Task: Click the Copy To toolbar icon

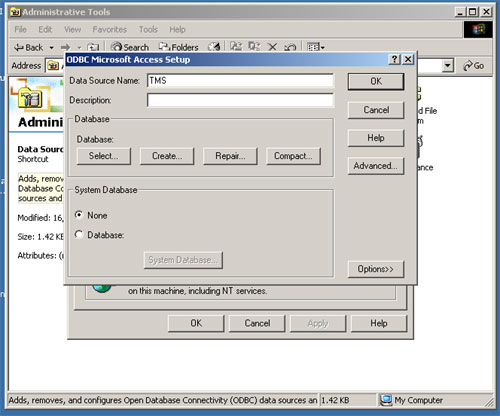Action: tap(254, 46)
